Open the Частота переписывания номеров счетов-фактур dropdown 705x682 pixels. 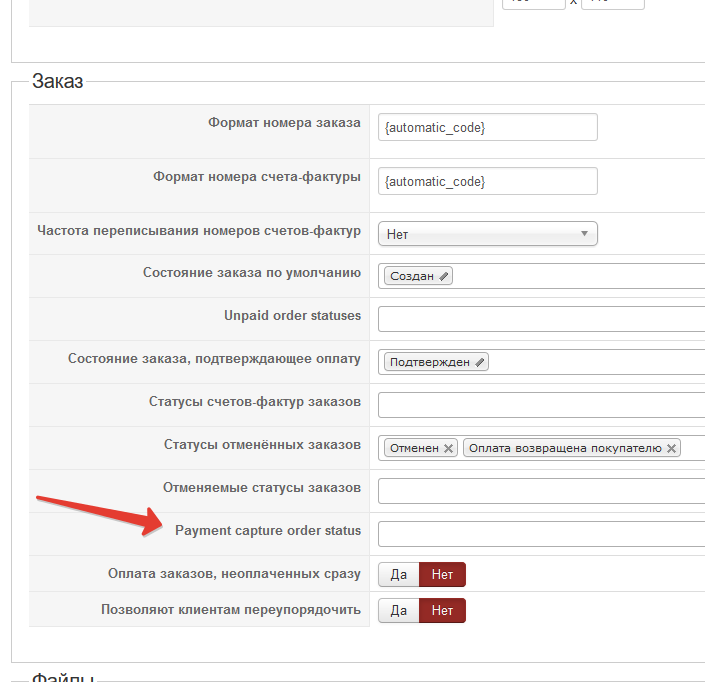pos(488,234)
